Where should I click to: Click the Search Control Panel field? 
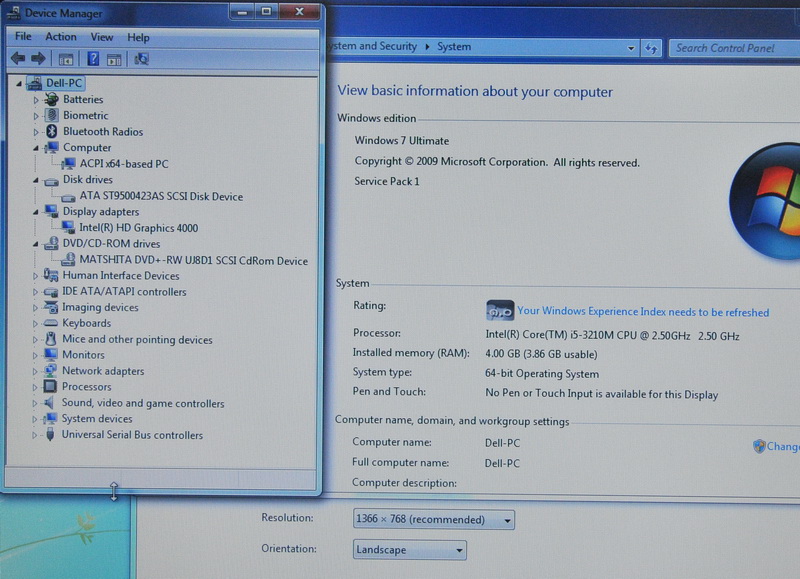click(x=735, y=48)
